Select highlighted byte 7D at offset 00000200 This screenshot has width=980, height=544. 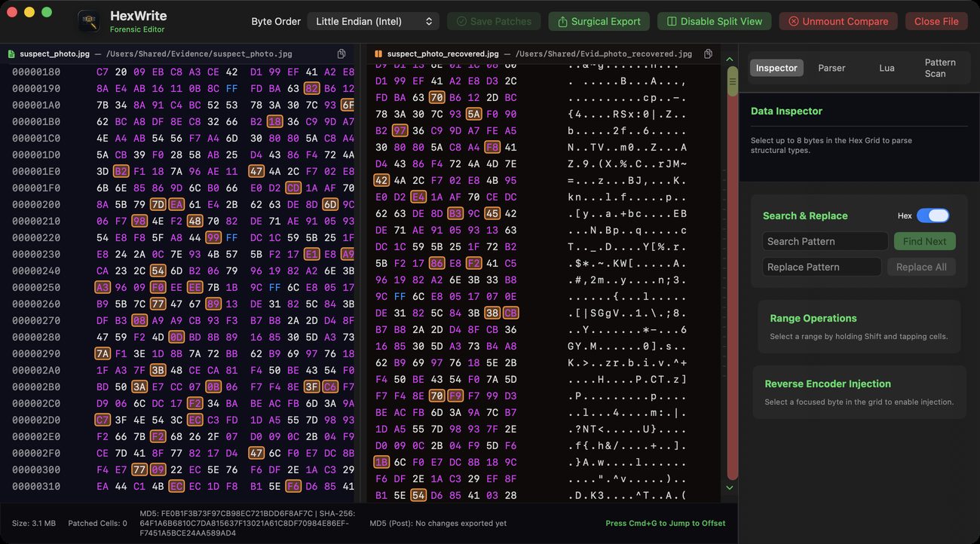pos(158,204)
